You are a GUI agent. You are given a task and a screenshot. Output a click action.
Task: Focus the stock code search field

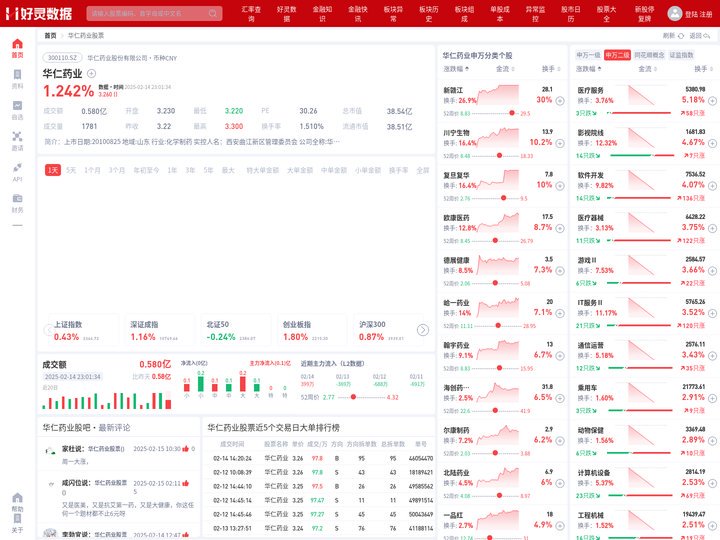(x=154, y=13)
